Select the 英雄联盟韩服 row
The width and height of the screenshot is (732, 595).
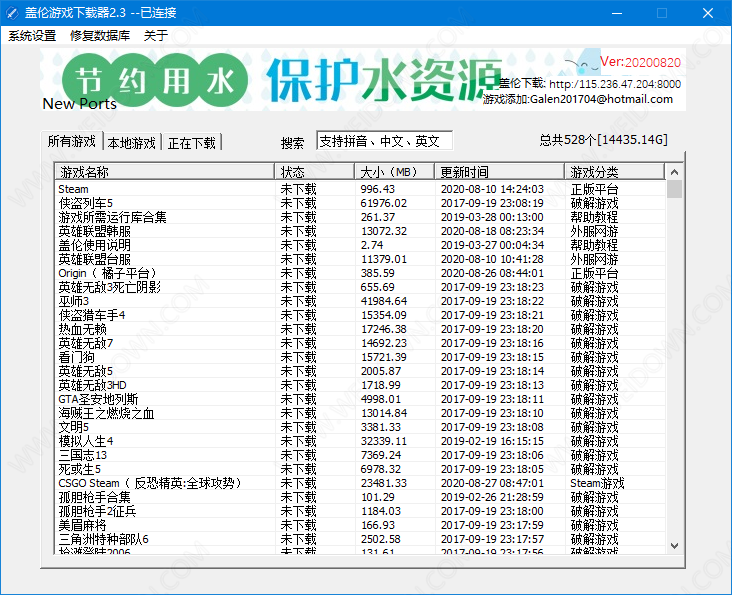point(359,231)
